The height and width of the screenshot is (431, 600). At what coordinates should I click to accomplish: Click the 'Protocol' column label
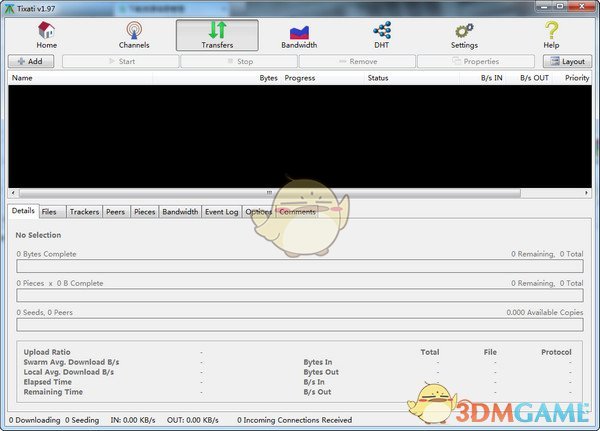(556, 352)
